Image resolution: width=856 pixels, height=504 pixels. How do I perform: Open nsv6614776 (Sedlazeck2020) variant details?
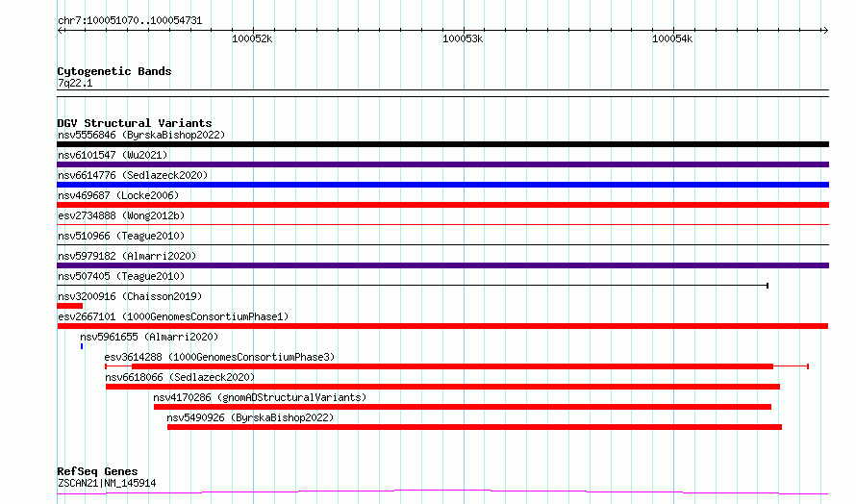tap(133, 175)
